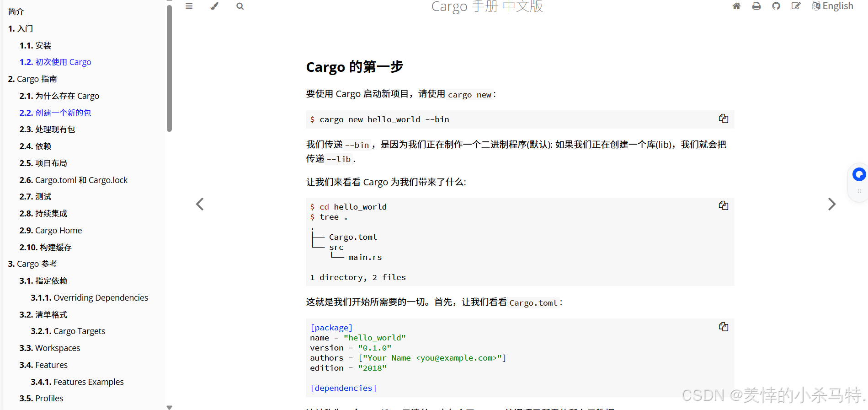Open section 3.1. 指定依赖

(43, 281)
